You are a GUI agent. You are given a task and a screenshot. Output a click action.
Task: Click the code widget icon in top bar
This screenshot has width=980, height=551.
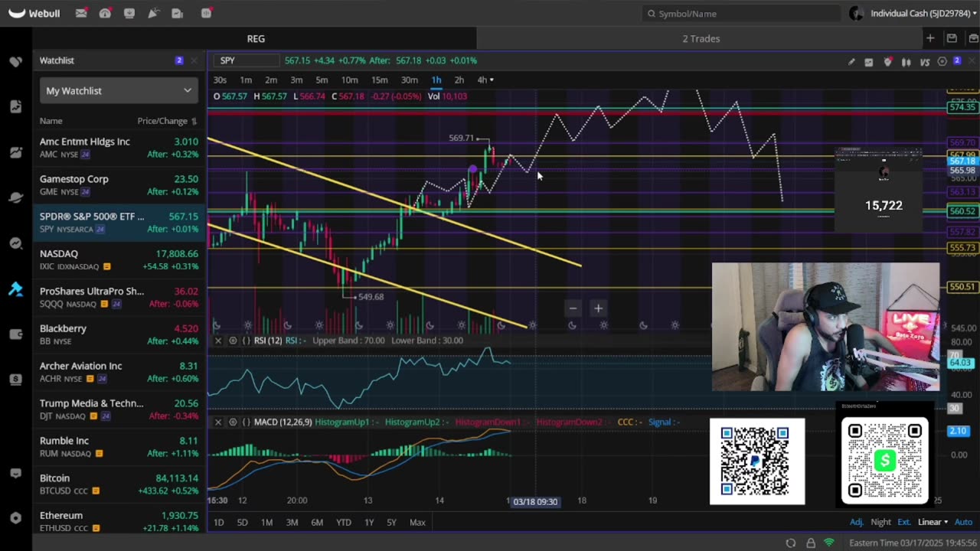[x=206, y=13]
